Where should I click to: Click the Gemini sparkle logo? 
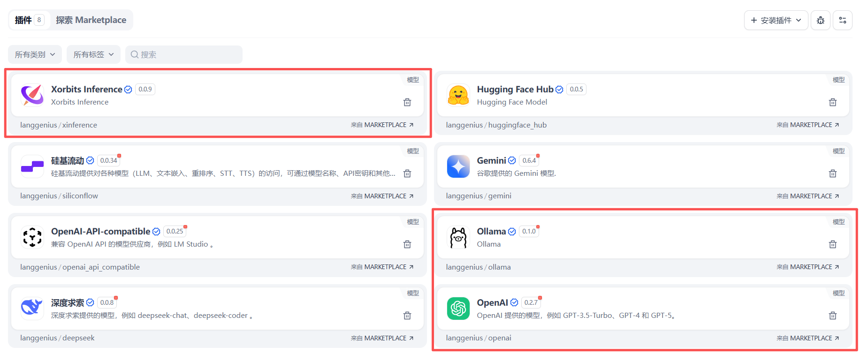[x=458, y=166]
